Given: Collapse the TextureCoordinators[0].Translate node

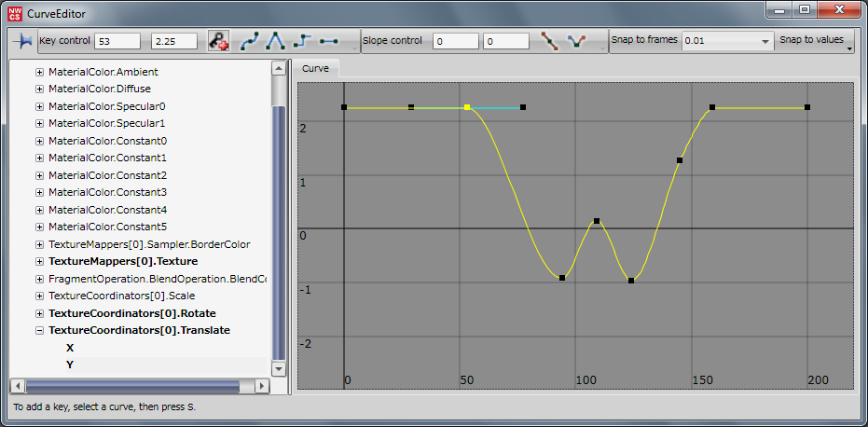Looking at the screenshot, I should point(39,330).
